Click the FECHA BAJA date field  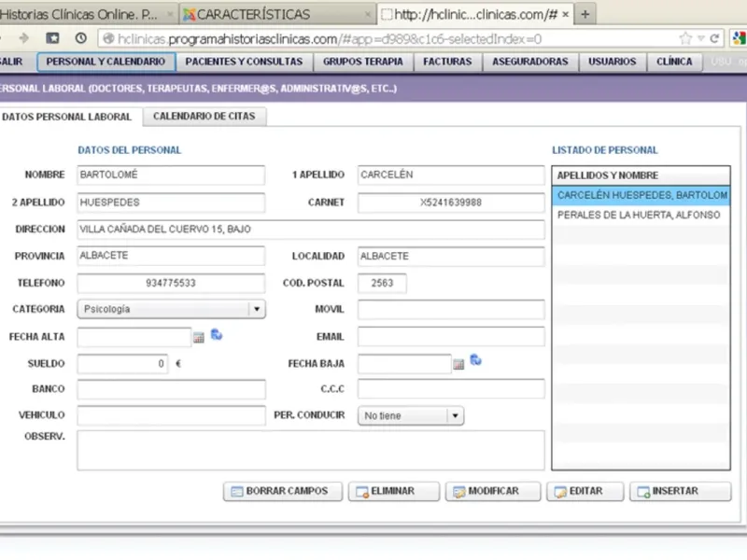[404, 364]
